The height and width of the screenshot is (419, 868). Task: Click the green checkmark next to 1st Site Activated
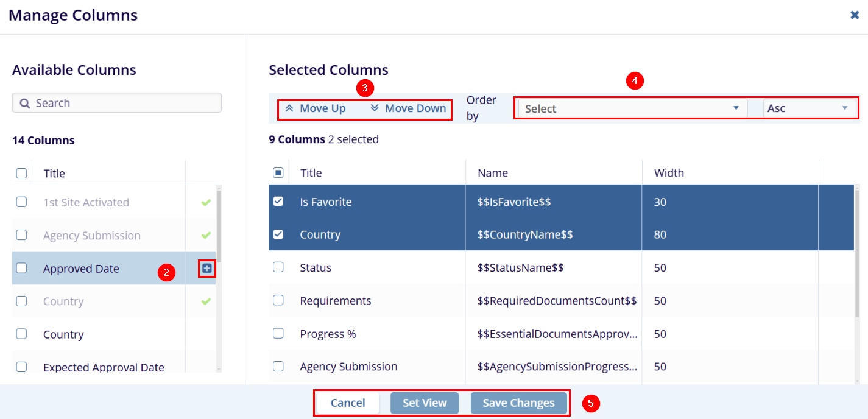[x=206, y=202]
